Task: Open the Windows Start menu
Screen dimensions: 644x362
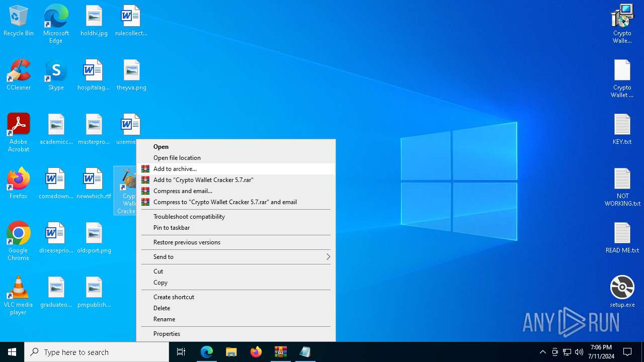Action: tap(12, 352)
